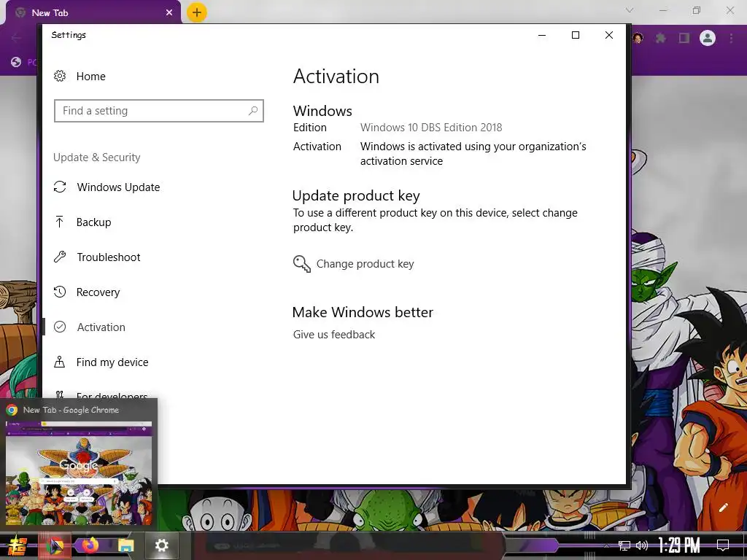The height and width of the screenshot is (560, 747).
Task: Open the Start menu from the taskbar
Action: 18,545
